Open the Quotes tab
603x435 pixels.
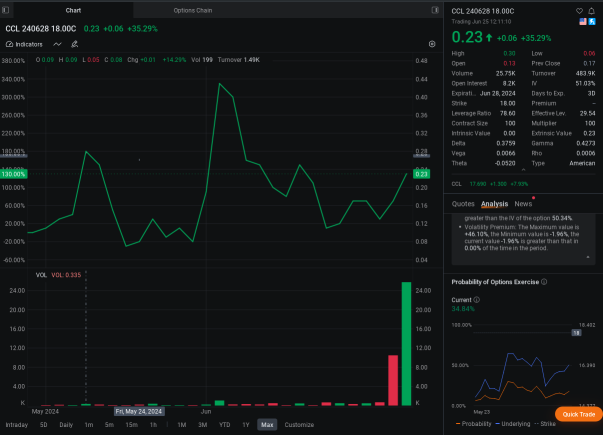[463, 204]
